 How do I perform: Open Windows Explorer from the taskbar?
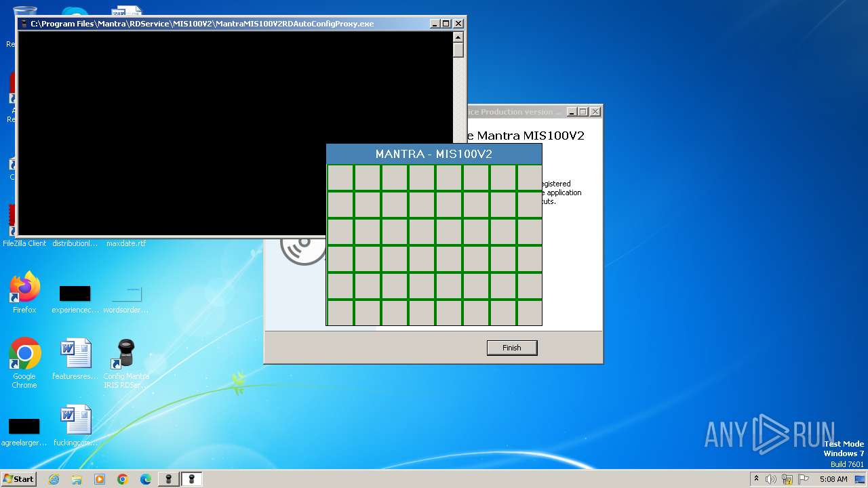coord(77,479)
